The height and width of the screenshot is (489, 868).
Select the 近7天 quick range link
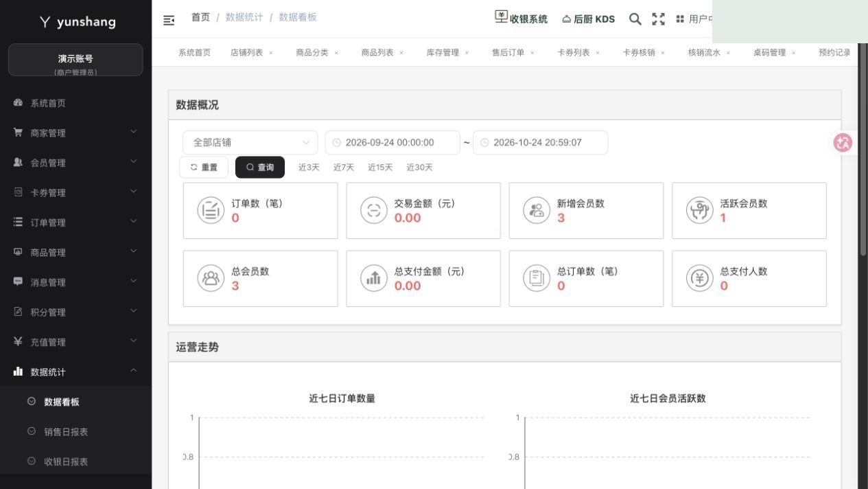pyautogui.click(x=344, y=168)
